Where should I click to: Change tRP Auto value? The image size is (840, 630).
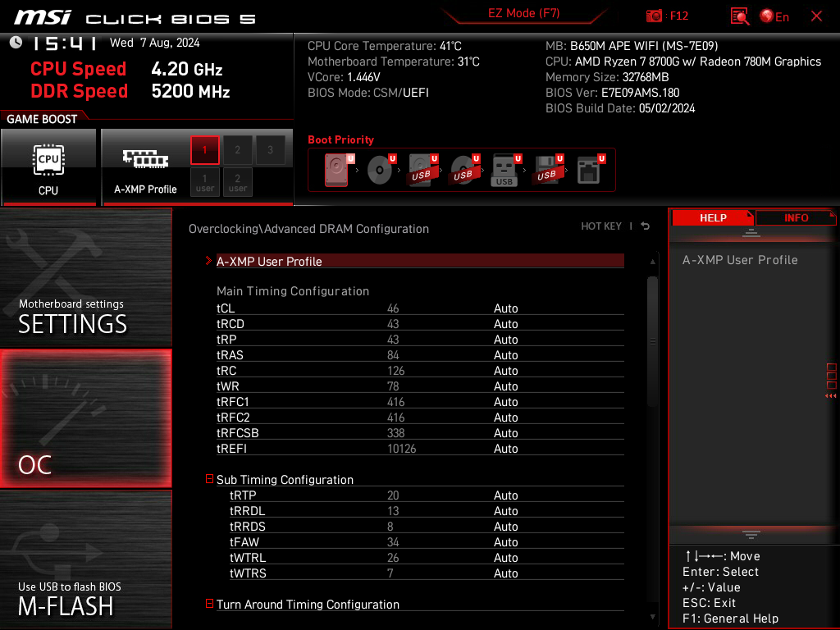click(x=505, y=340)
